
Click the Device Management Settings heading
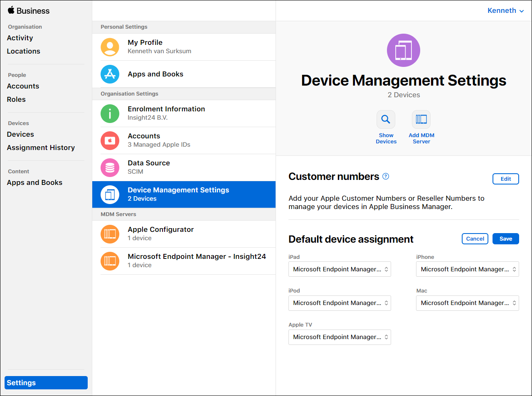click(404, 80)
